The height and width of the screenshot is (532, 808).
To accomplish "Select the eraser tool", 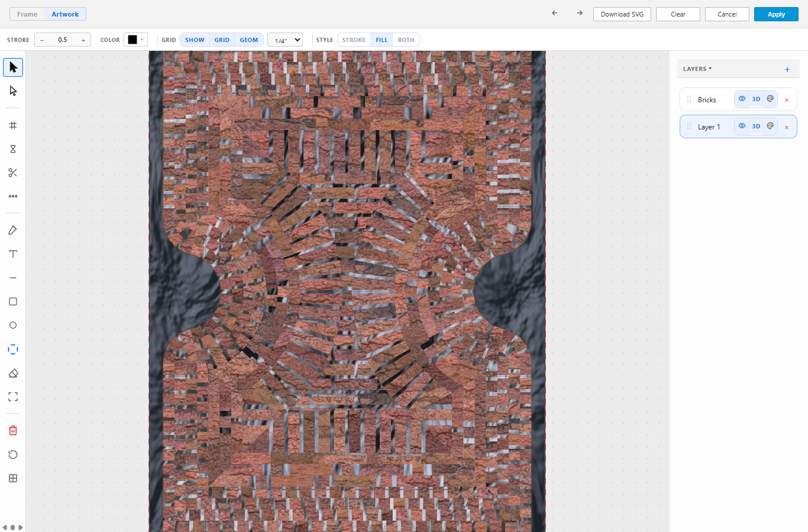I will click(13, 373).
